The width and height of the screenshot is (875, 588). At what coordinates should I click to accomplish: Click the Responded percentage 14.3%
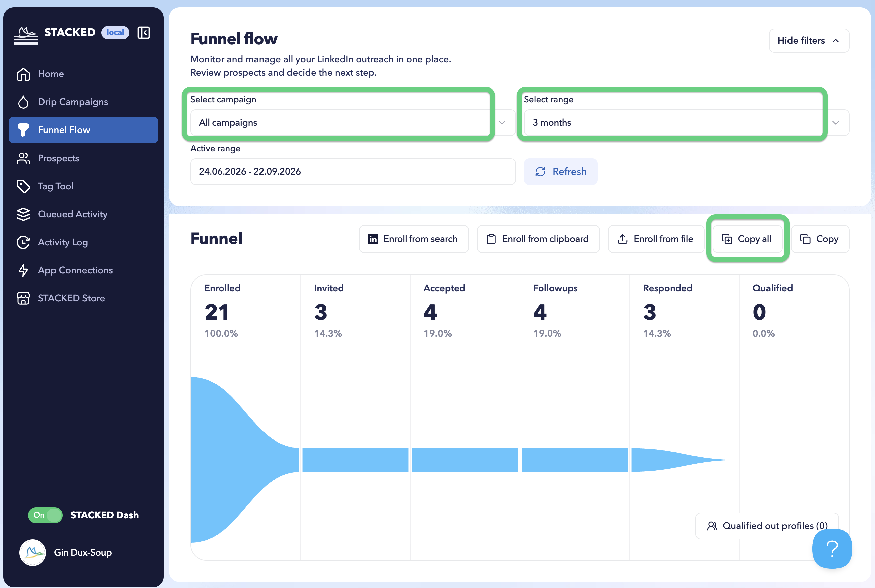[657, 333]
